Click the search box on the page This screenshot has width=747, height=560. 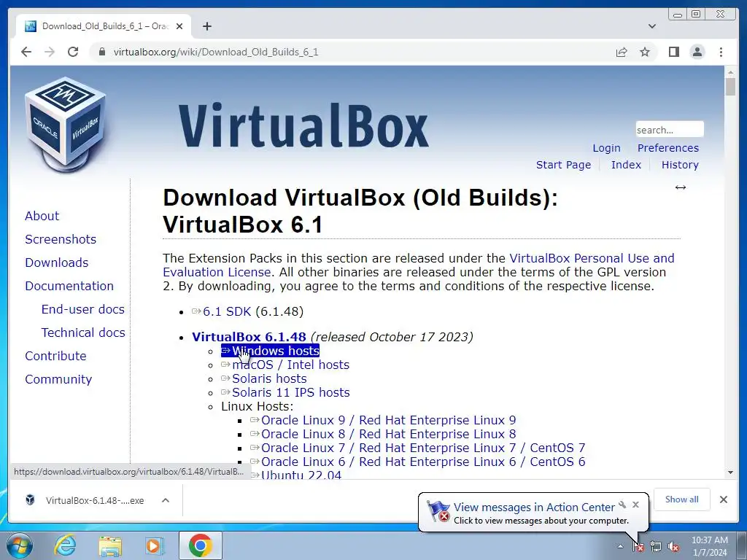670,130
